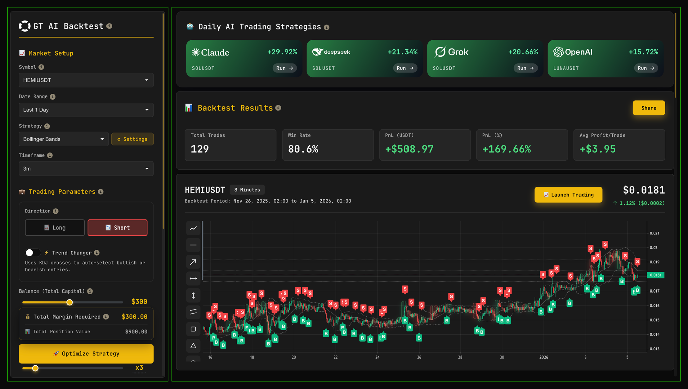Click the Total Position Value $900.00 row

(x=86, y=332)
